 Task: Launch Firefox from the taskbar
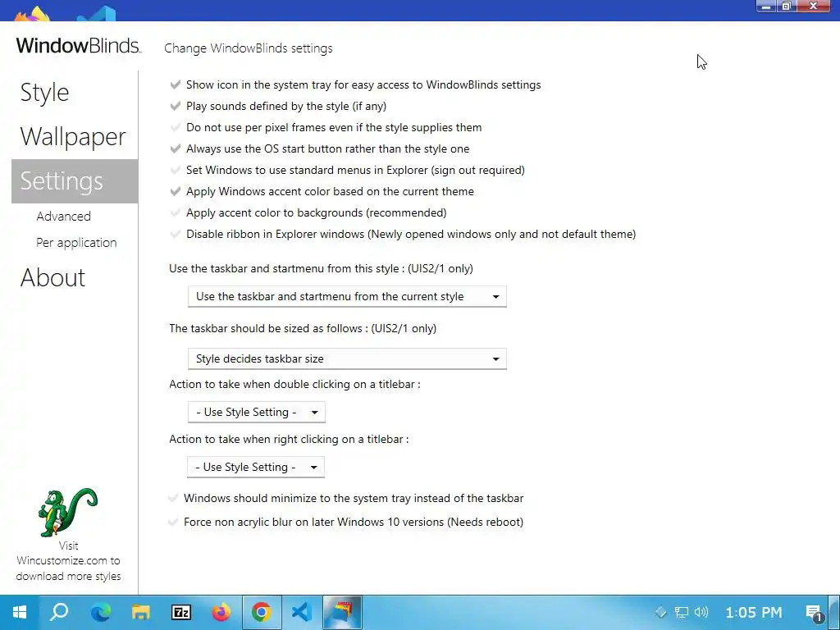(221, 612)
